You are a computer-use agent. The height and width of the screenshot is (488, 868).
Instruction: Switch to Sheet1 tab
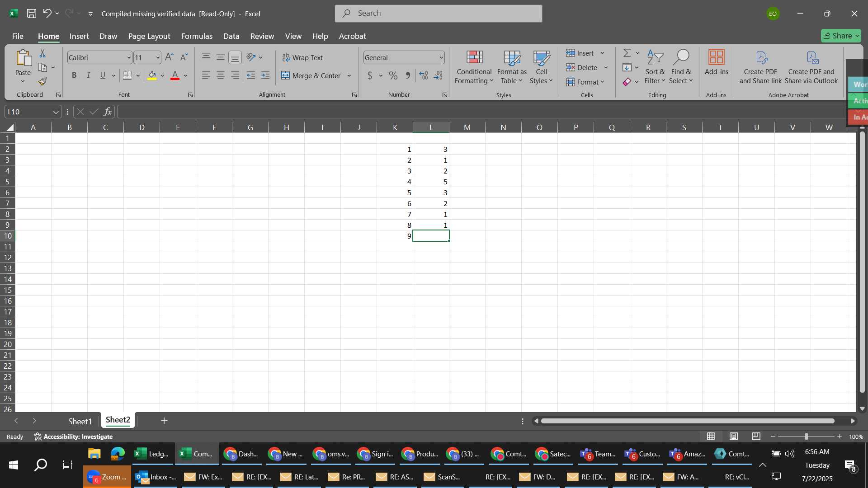coord(80,421)
